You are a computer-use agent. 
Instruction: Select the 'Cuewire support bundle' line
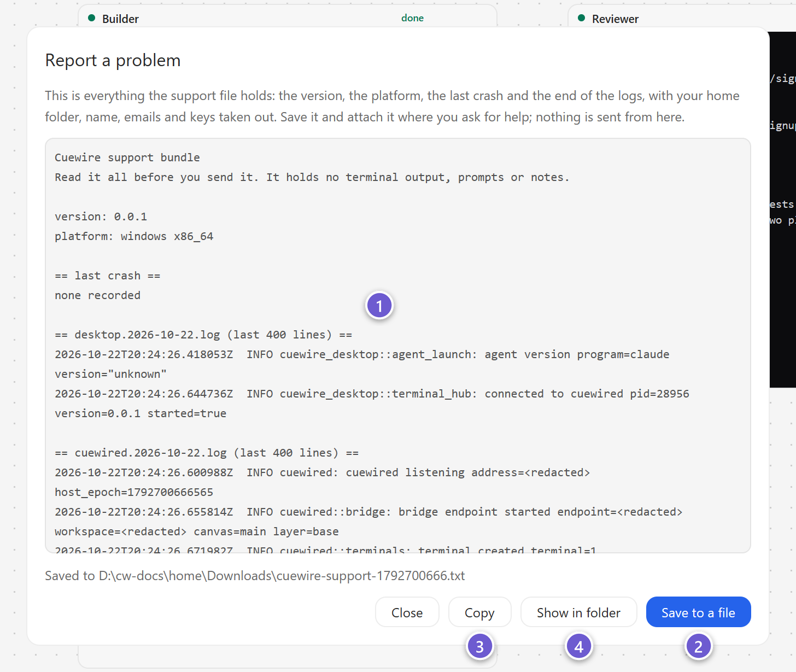127,157
